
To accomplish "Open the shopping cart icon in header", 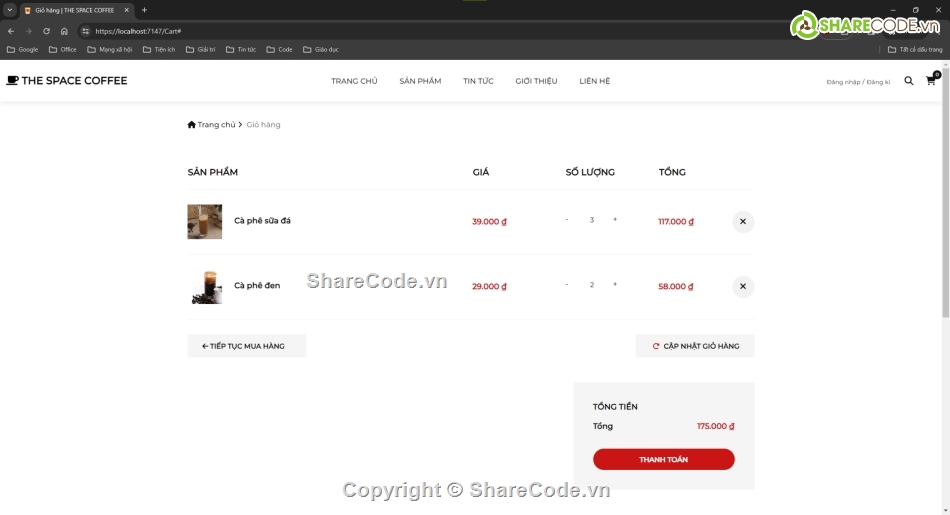I will (931, 81).
